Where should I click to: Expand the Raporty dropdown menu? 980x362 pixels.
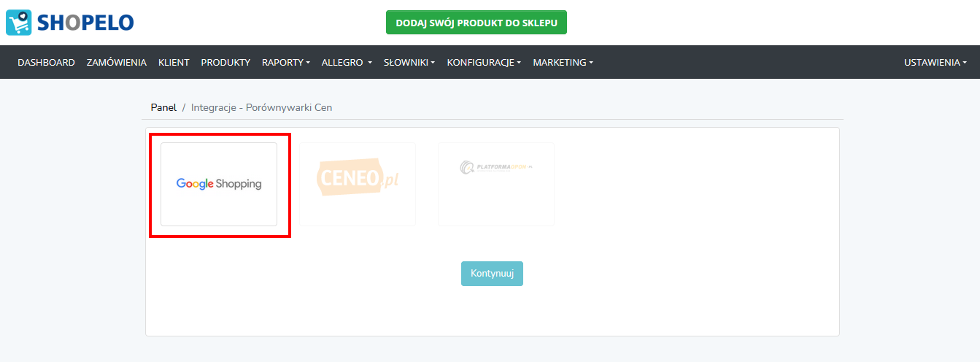click(286, 62)
